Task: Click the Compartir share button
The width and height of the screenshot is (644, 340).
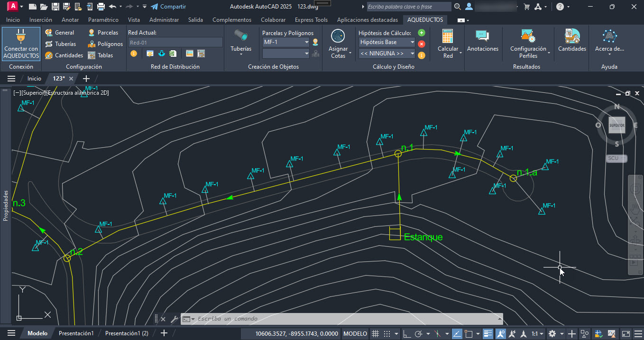Action: pos(168,7)
